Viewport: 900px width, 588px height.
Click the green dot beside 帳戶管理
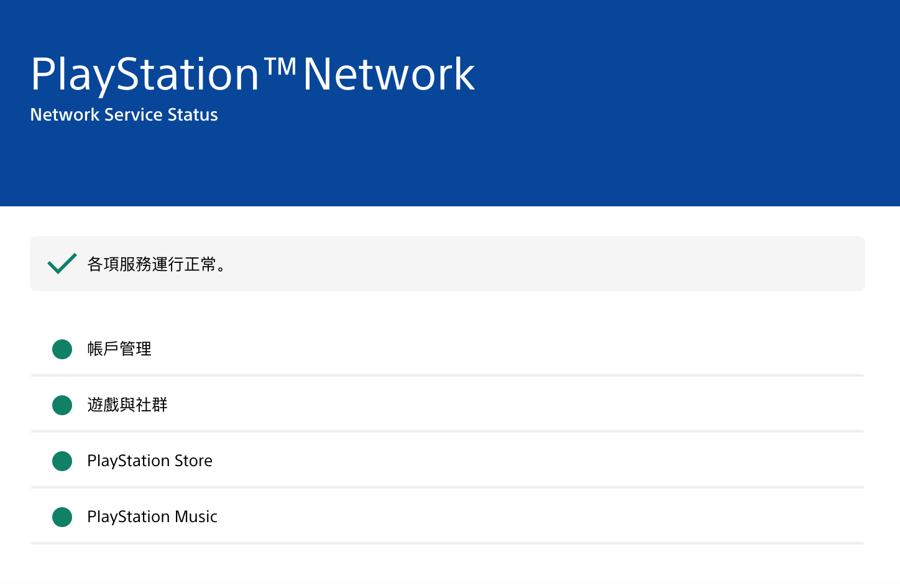pyautogui.click(x=62, y=349)
